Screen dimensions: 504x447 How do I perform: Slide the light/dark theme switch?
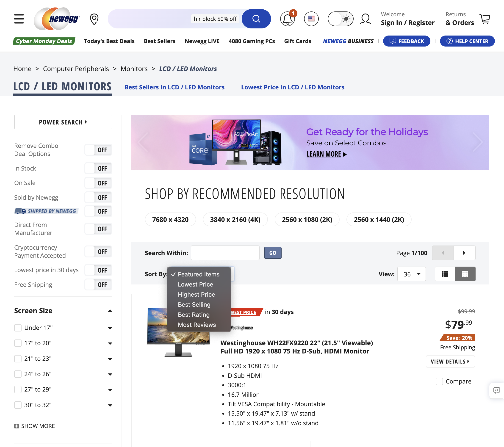click(341, 19)
